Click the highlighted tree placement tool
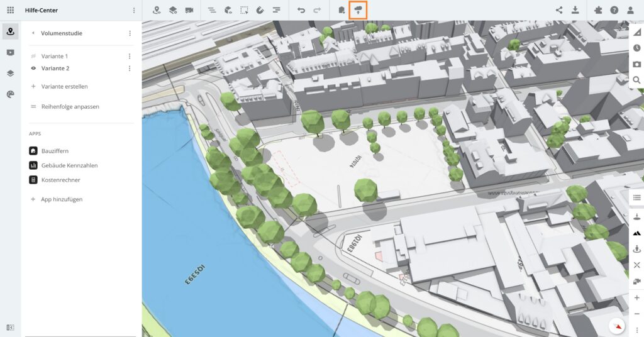Image resolution: width=644 pixels, height=337 pixels. (358, 10)
